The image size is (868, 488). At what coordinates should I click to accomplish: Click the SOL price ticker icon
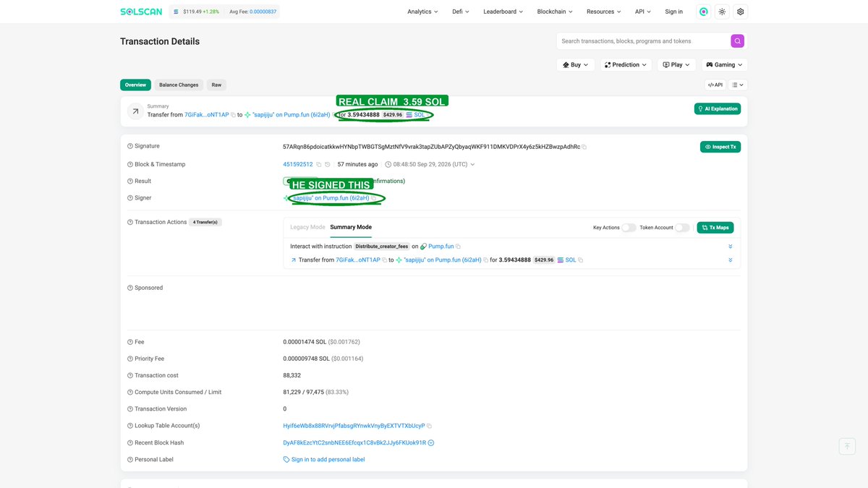tap(176, 12)
